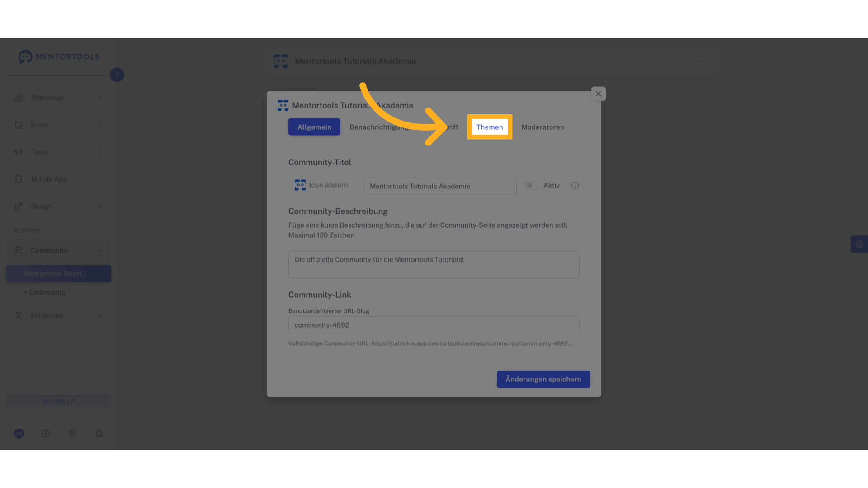
Task: Collapse the Community menu chevron
Action: [100, 251]
